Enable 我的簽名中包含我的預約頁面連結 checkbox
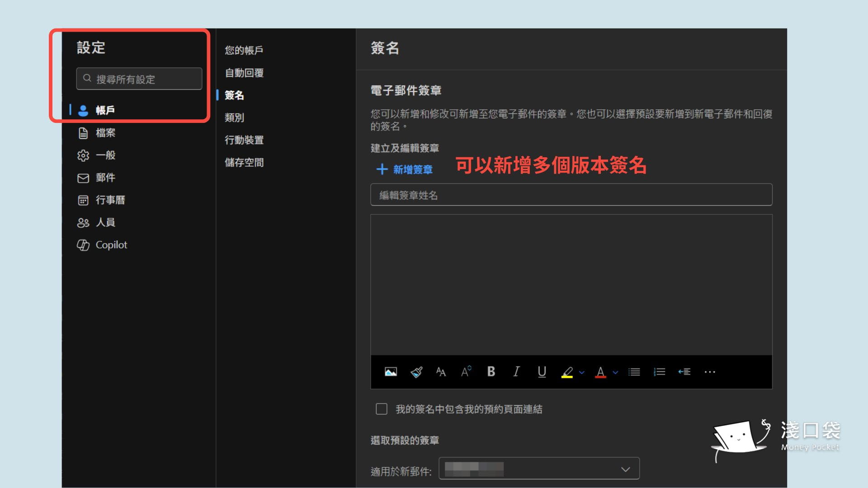This screenshot has height=488, width=868. coord(381,409)
